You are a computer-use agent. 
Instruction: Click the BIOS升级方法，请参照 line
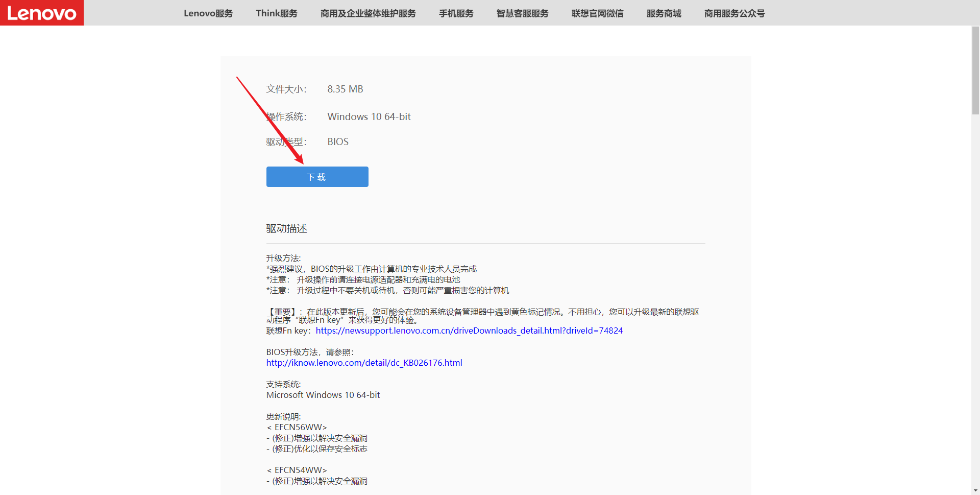tap(310, 352)
